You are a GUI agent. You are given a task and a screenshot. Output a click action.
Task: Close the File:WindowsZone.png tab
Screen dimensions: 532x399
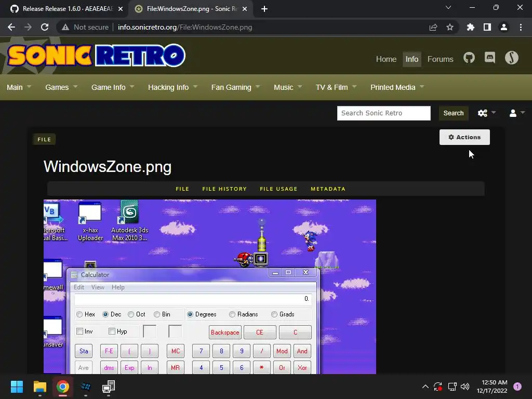[x=245, y=9]
